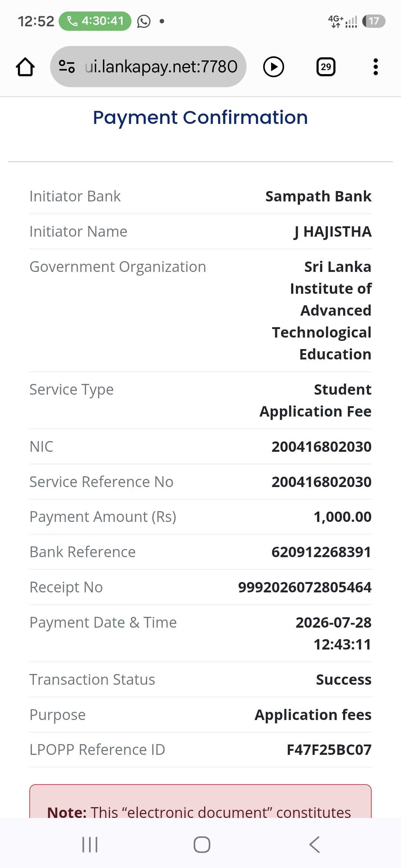This screenshot has width=401, height=868.
Task: Go to home screen via navigation bar
Action: pos(202,845)
